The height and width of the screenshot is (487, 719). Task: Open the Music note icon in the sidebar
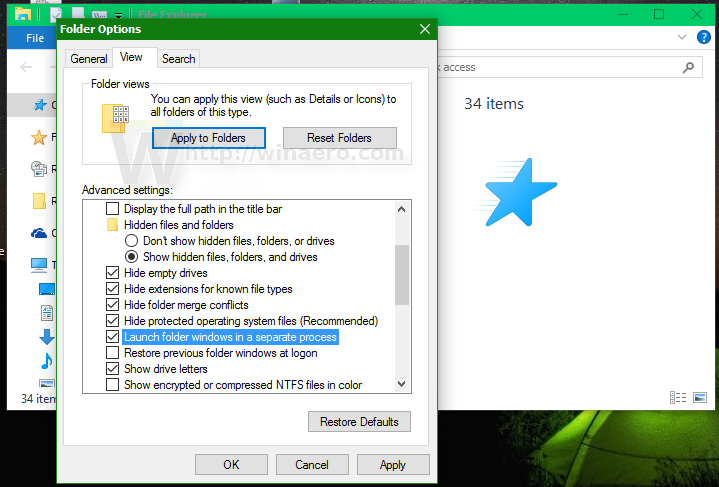coord(45,361)
